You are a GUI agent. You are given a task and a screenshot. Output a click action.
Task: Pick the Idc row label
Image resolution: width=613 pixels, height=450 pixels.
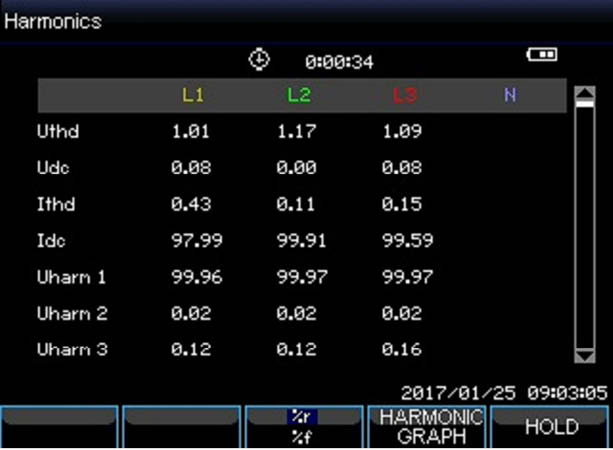(52, 241)
